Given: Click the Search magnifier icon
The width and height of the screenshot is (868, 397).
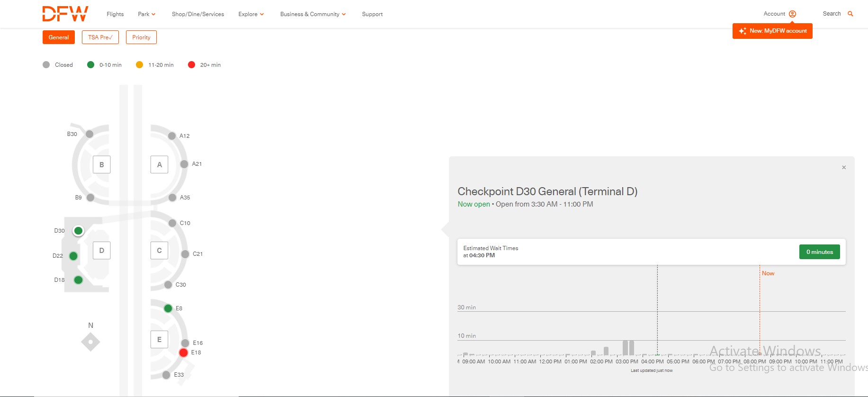Looking at the screenshot, I should click(x=850, y=14).
